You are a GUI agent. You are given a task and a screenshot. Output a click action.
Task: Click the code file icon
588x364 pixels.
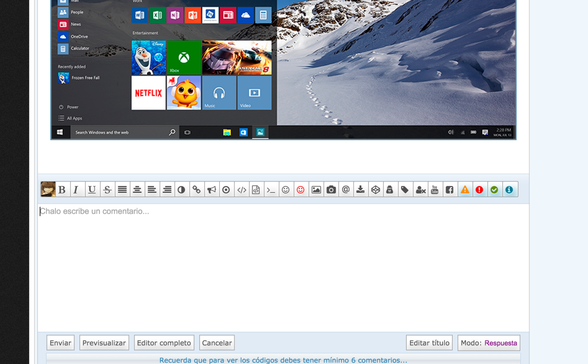256,190
